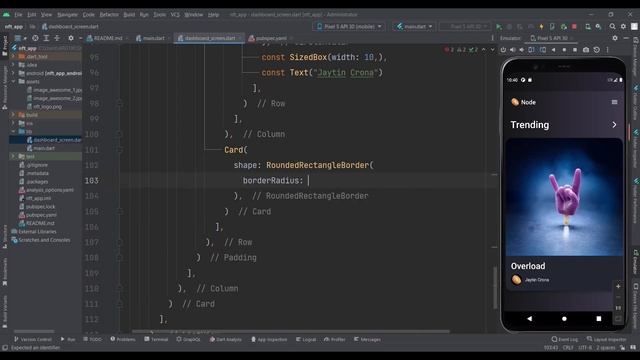Run the app with green play button
640x360 pixels.
tap(498, 27)
